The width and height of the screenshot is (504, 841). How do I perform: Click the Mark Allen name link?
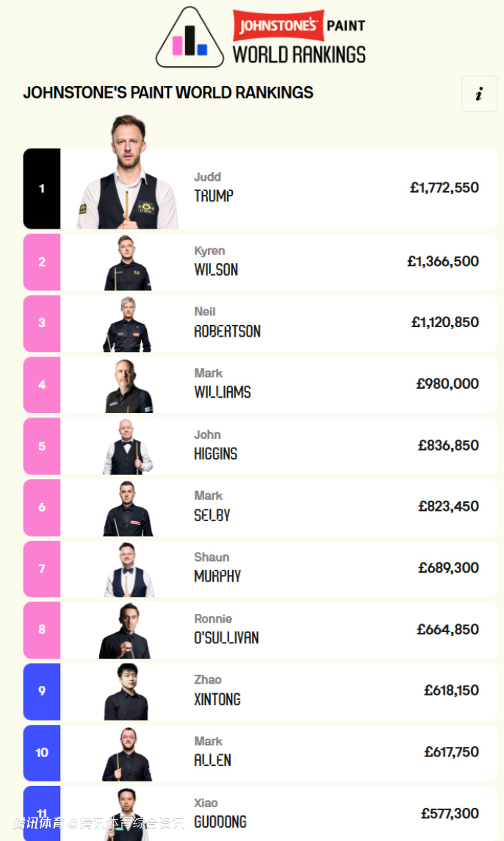click(x=212, y=752)
